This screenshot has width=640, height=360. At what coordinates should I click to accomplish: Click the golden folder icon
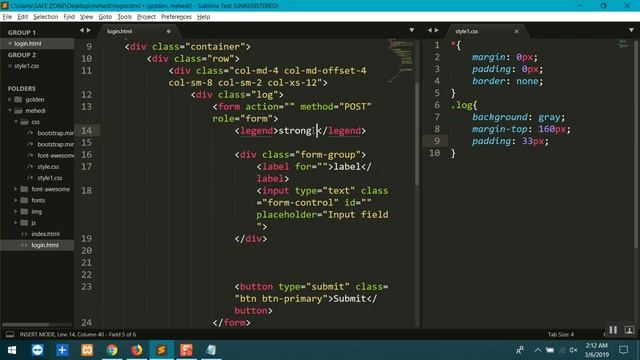click(18, 99)
